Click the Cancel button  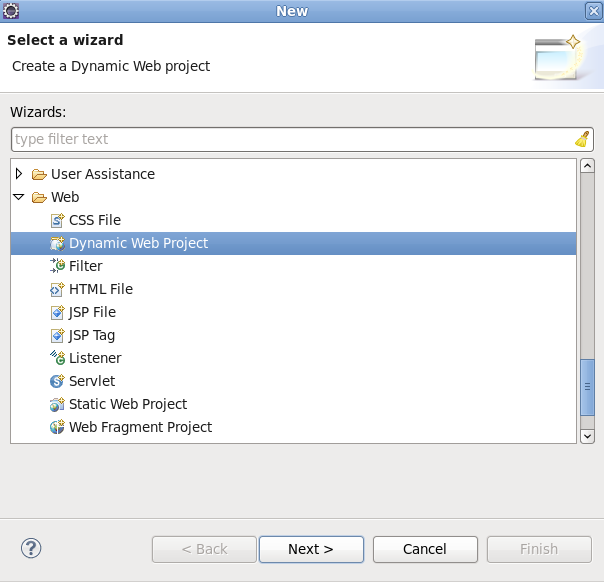click(425, 549)
